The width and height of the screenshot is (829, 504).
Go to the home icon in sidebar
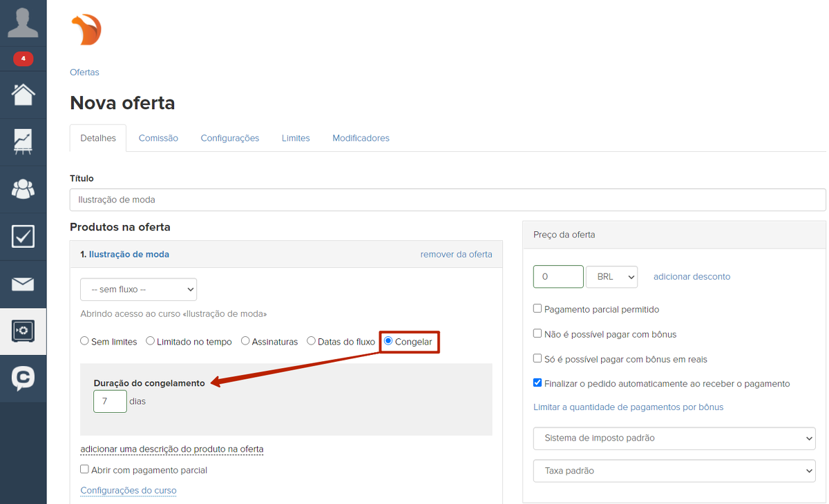coord(23,95)
